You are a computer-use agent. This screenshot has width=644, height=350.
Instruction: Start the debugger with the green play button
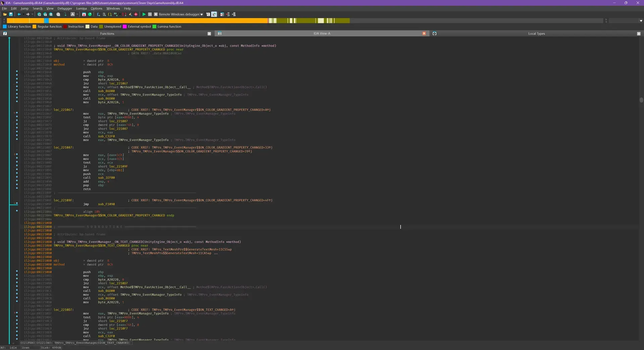(144, 14)
